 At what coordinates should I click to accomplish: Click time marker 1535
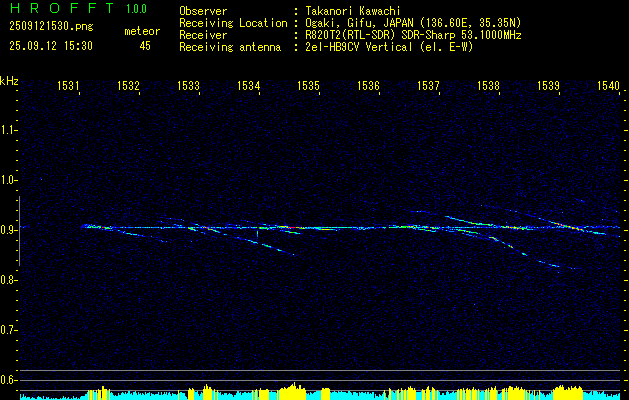click(308, 85)
